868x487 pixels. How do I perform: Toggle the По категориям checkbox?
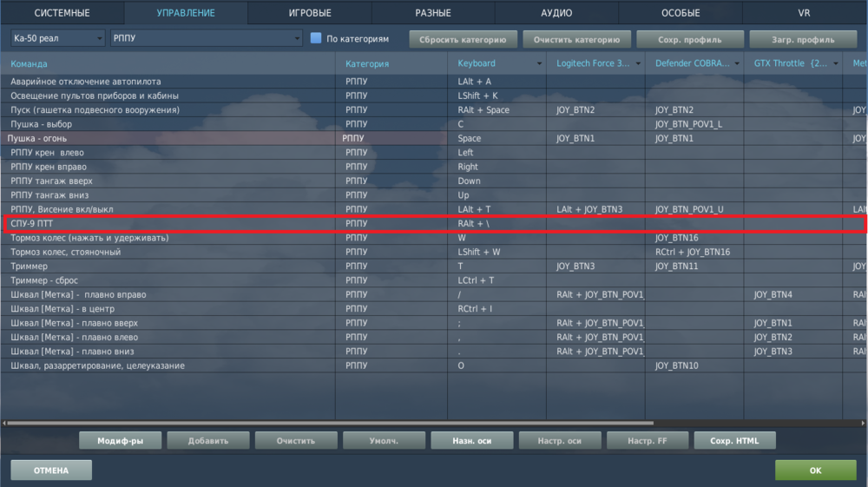tap(316, 38)
